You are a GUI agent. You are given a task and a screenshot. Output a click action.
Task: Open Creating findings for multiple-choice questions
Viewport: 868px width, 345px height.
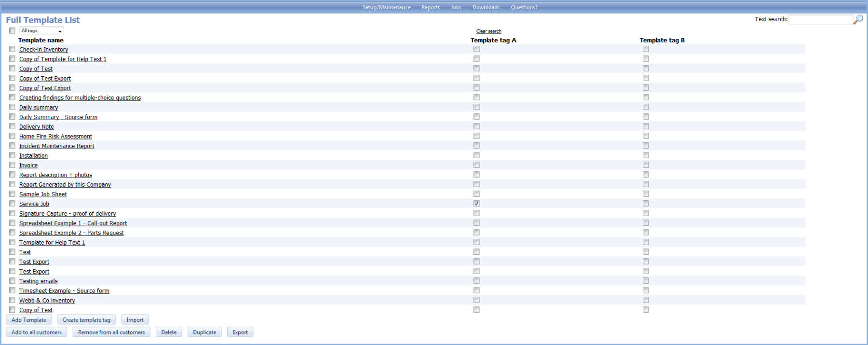(x=80, y=98)
